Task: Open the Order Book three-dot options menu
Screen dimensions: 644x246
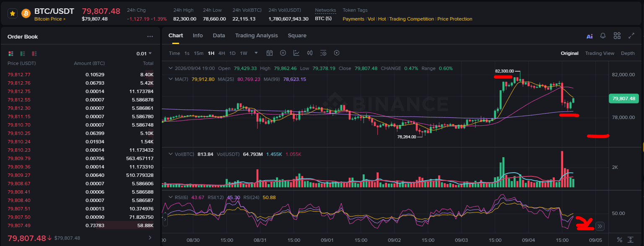Action: coord(150,36)
